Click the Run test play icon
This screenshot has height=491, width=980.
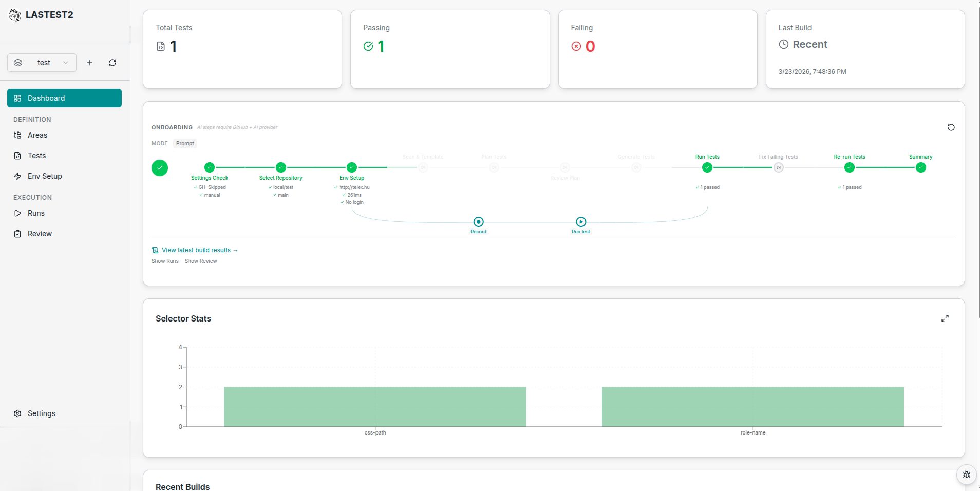[x=581, y=222]
